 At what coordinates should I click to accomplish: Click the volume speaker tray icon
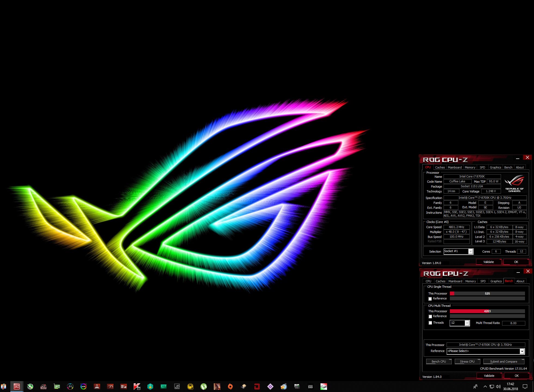point(498,387)
